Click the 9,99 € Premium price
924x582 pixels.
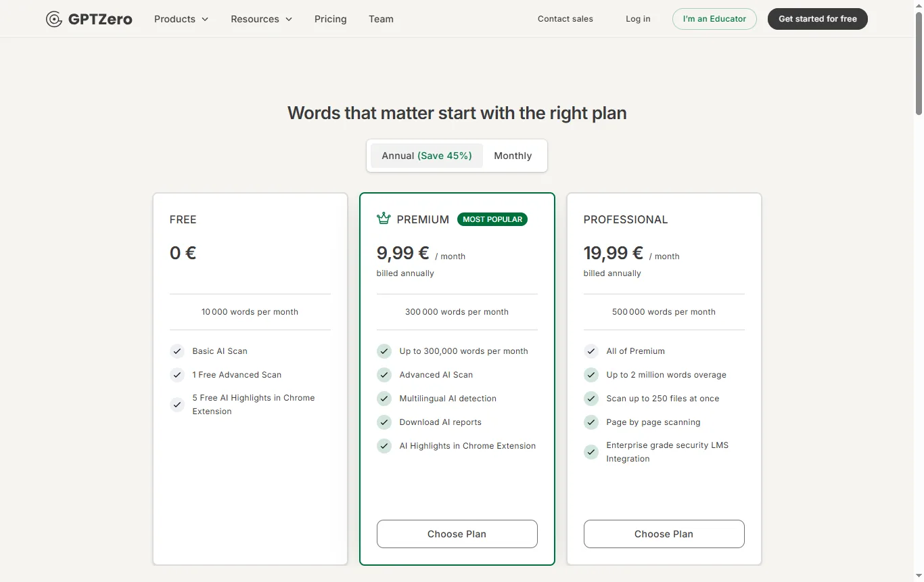click(x=403, y=253)
